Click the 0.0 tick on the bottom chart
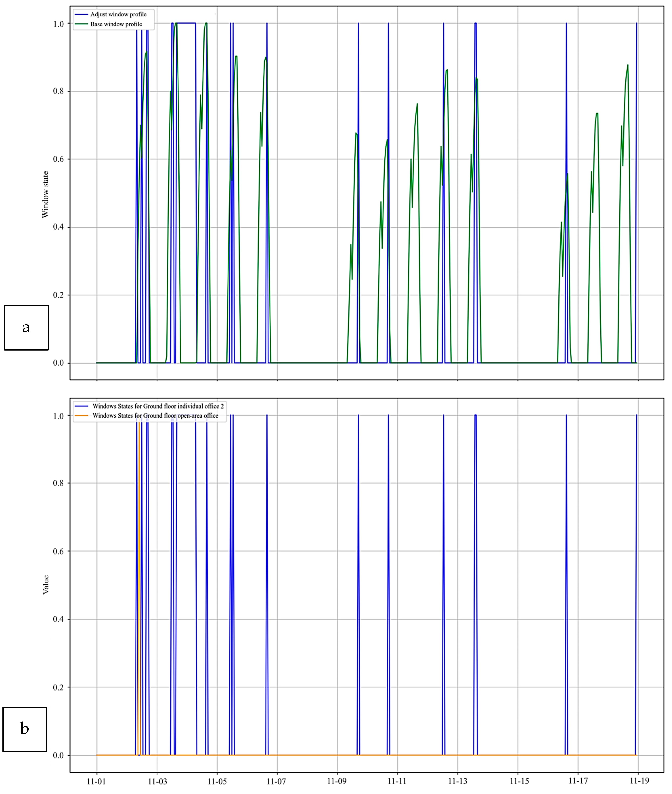This screenshot has height=794, width=672. point(58,755)
